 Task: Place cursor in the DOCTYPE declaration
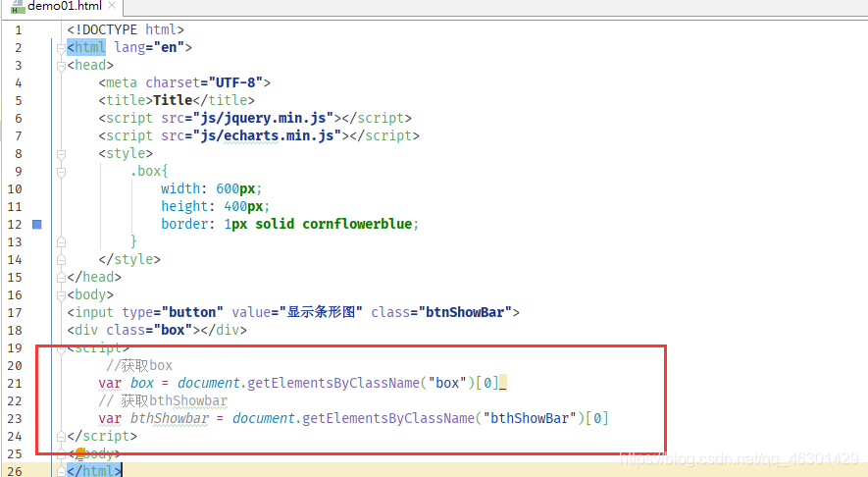pos(126,29)
